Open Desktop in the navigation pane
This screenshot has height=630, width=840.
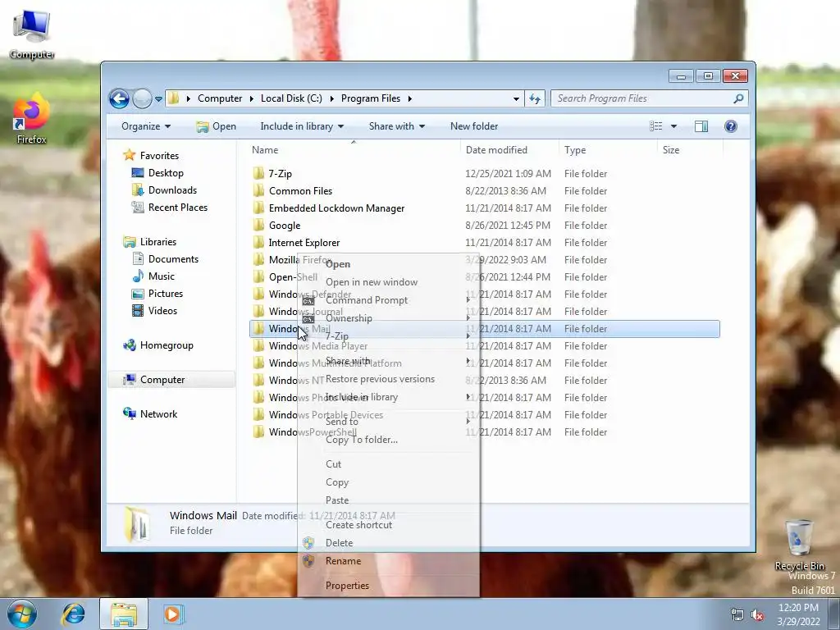click(x=166, y=173)
